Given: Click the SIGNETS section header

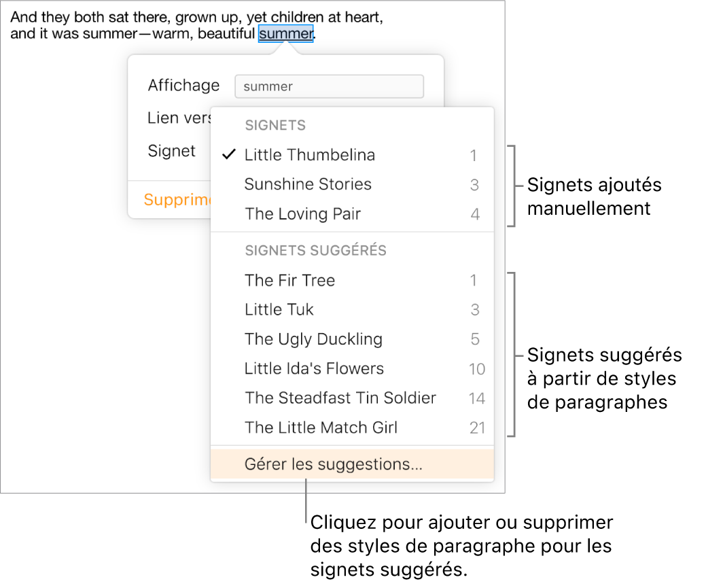Looking at the screenshot, I should [x=275, y=125].
